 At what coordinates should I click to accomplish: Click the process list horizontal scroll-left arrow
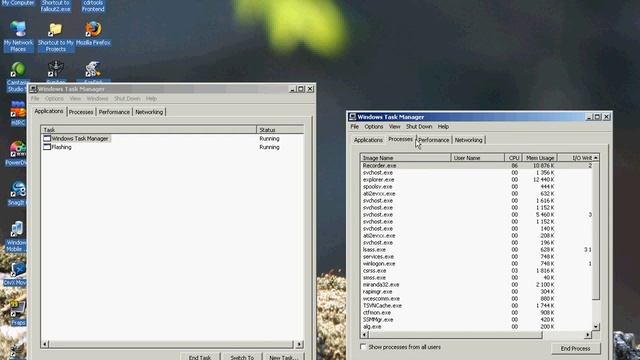click(x=364, y=335)
